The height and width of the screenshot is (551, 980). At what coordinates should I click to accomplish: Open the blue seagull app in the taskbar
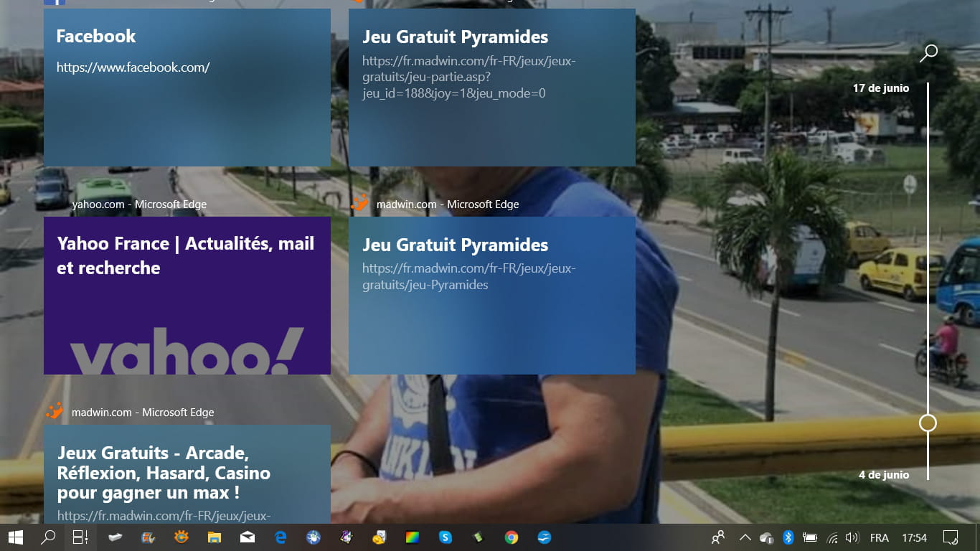point(545,537)
